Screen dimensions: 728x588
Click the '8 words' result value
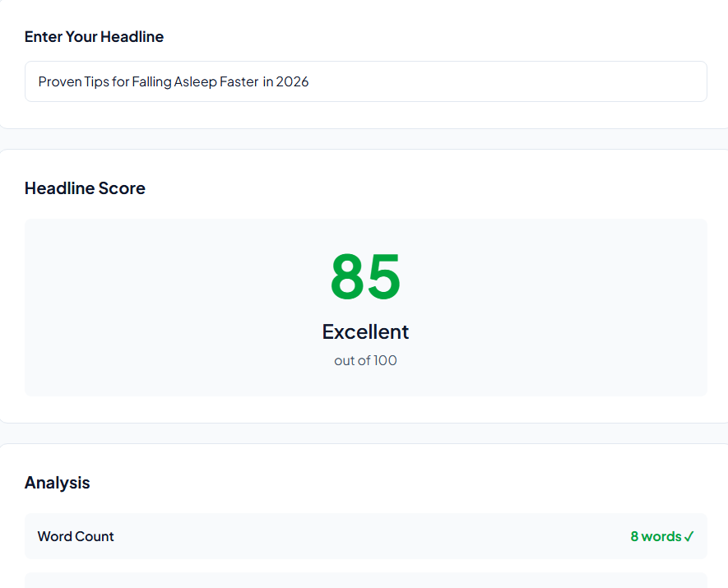pyautogui.click(x=661, y=536)
